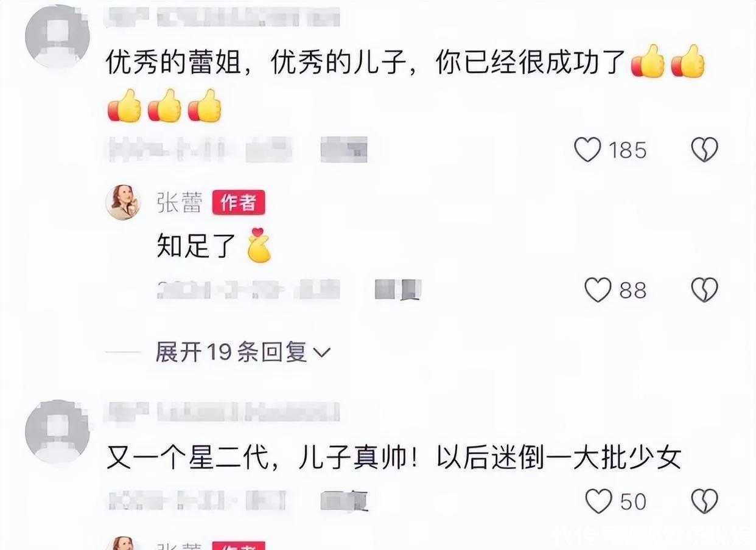The image size is (756, 550).
Task: Open the first commenter's blurred avatar
Action: (x=57, y=35)
